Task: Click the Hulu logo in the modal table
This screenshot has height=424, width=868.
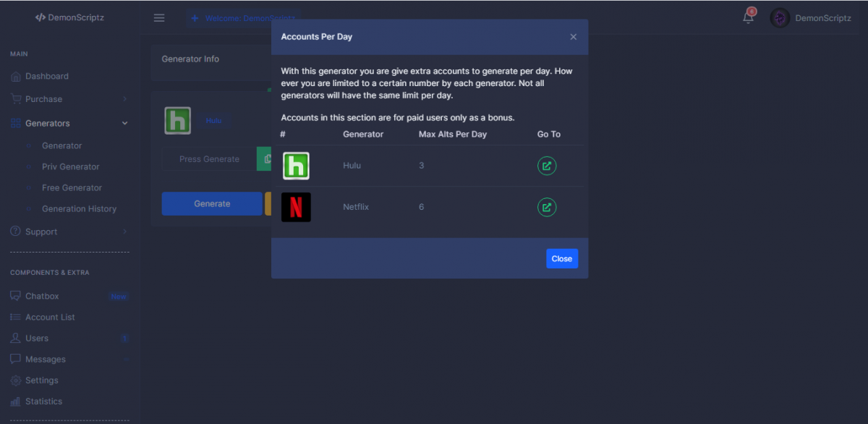Action: pos(296,166)
